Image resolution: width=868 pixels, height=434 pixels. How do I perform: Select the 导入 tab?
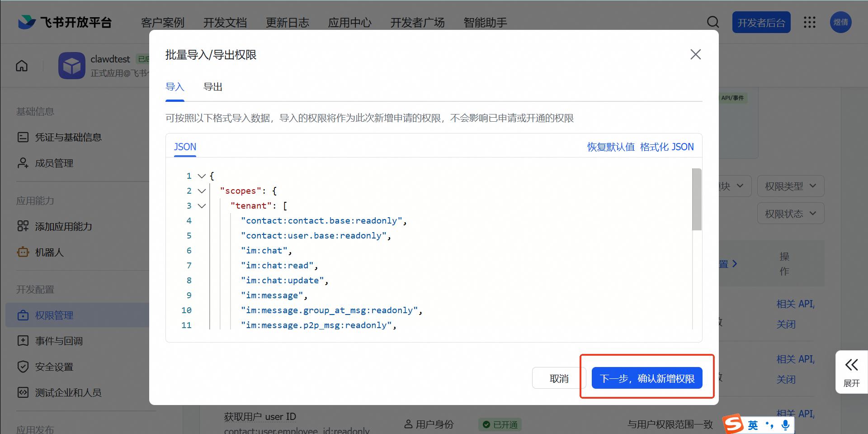point(175,87)
